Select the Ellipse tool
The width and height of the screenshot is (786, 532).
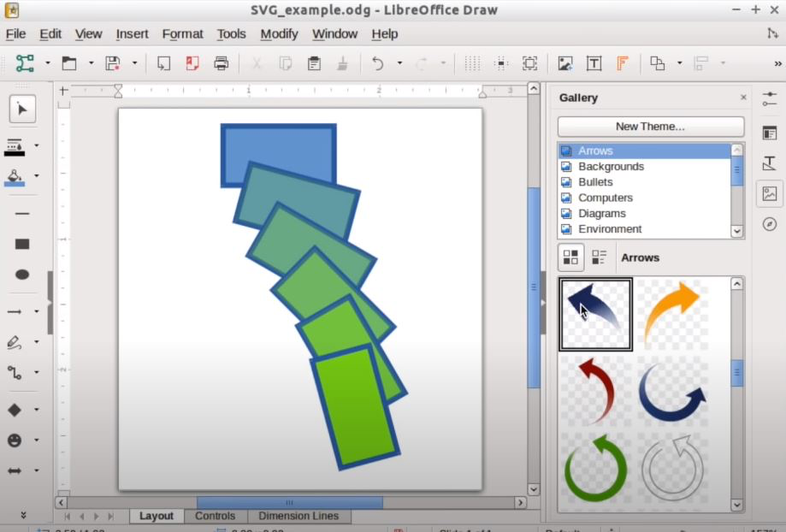23,272
